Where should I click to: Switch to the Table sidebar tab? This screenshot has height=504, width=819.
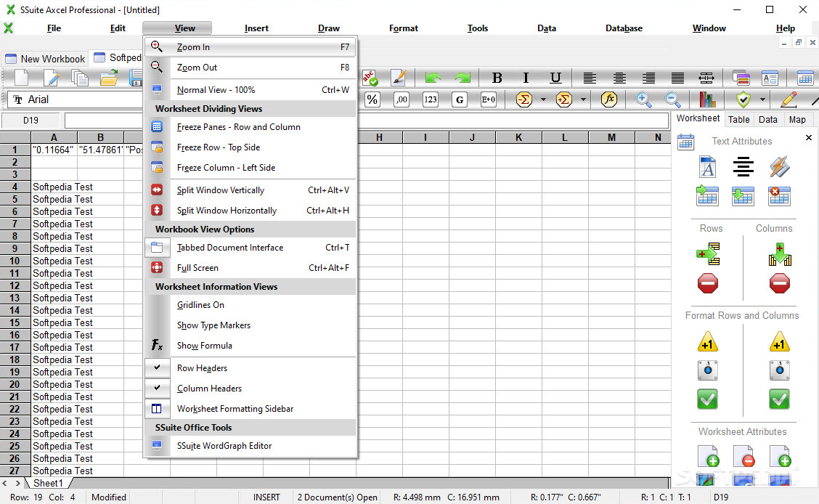[738, 120]
